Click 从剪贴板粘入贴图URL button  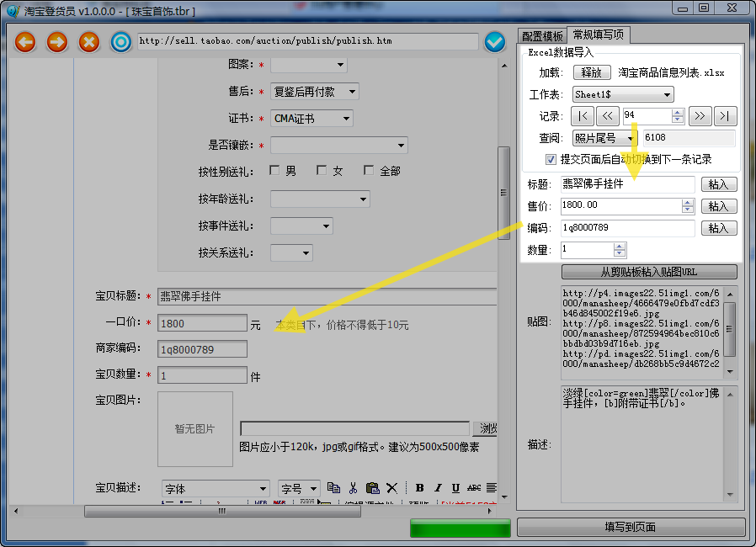649,272
